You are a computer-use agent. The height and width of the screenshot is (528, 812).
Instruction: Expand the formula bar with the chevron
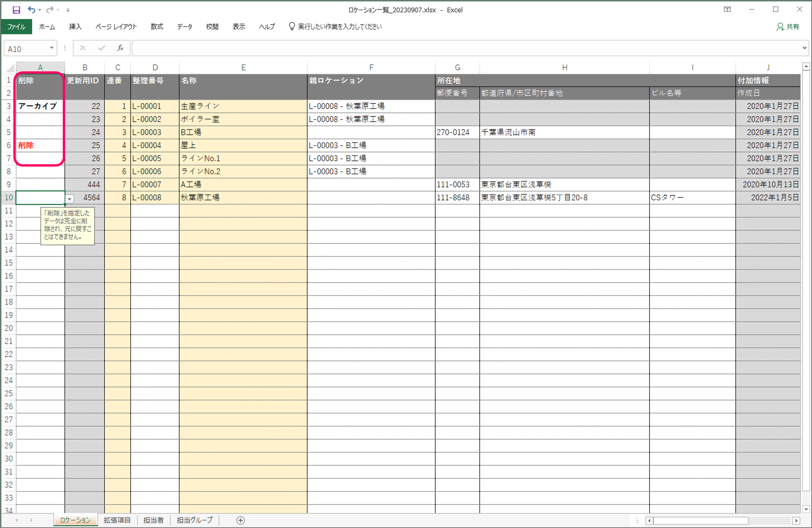[x=805, y=48]
